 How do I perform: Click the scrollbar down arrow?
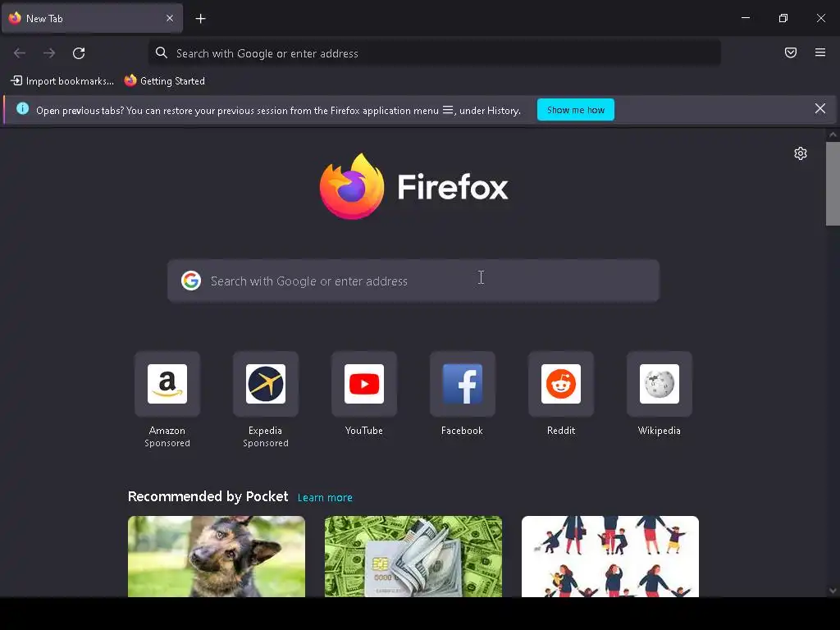833,591
